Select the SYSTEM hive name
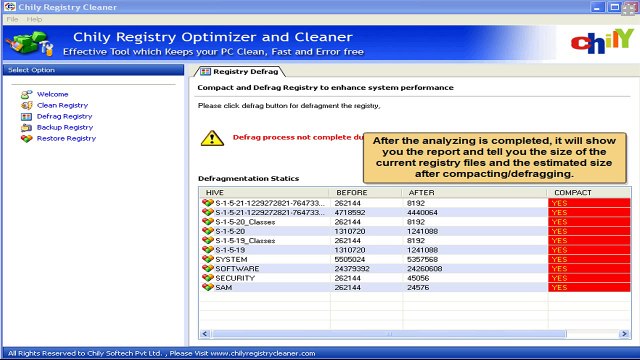This screenshot has width=640, height=360. (231, 260)
